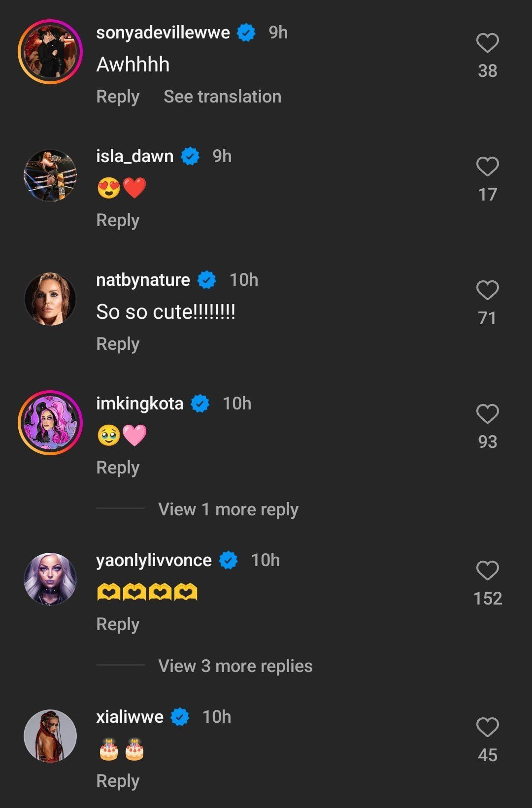Reply to yaonlylivvonce's comment
Image resolution: width=532 pixels, height=808 pixels.
coord(118,624)
